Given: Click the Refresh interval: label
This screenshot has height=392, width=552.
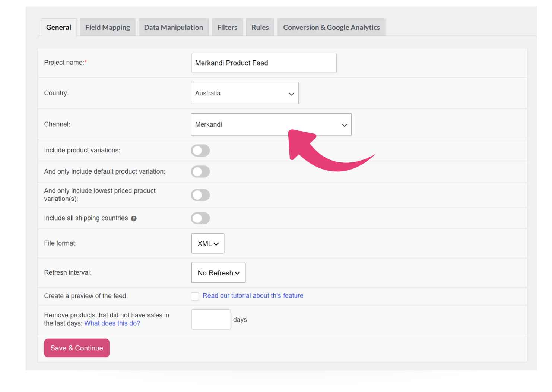Looking at the screenshot, I should pyautogui.click(x=68, y=273).
